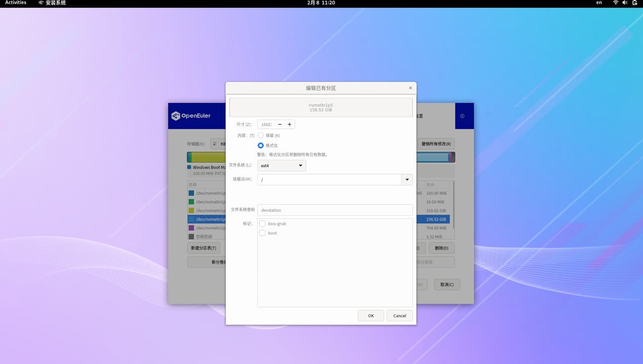Click the volume speaker icon in top bar
Image resolution: width=643 pixels, height=364 pixels.
pos(625,3)
